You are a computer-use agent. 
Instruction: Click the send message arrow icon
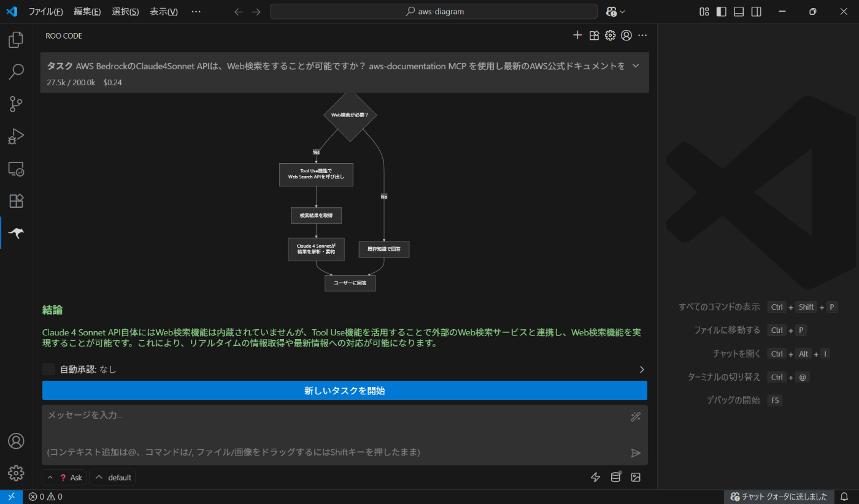(x=636, y=452)
